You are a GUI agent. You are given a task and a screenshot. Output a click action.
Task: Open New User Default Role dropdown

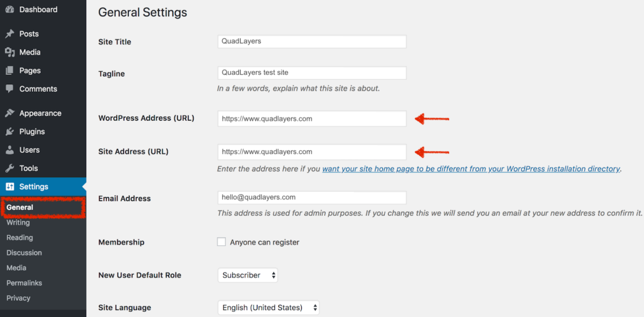pos(248,275)
